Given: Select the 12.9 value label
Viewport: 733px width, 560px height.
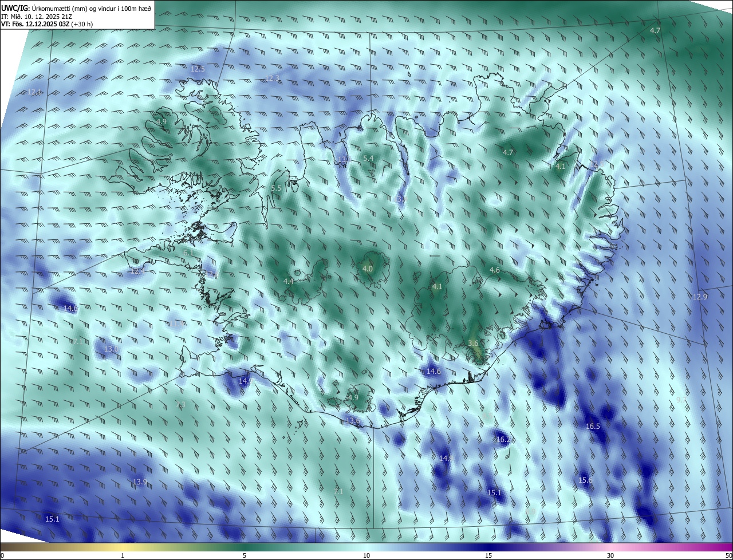Looking at the screenshot, I should coord(700,297).
